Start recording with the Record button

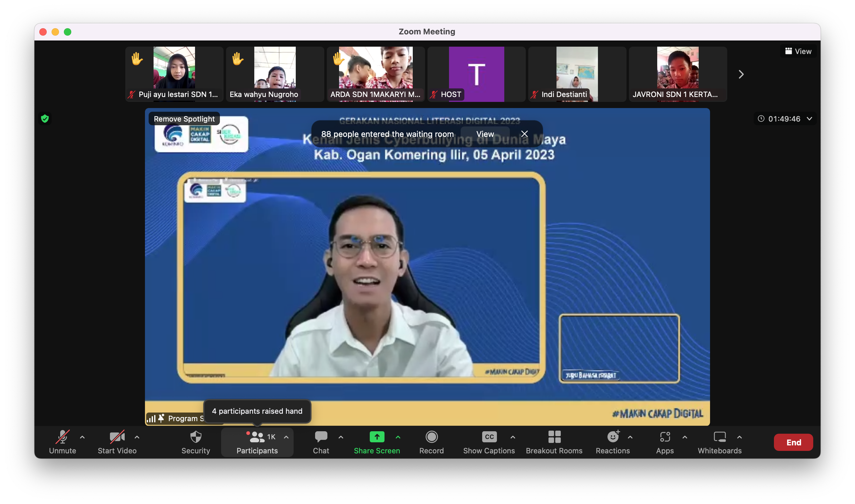[x=431, y=442]
